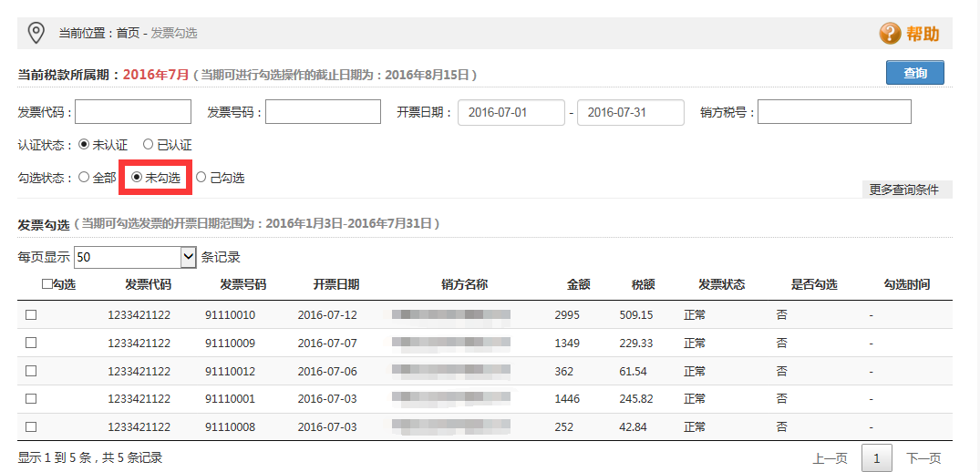Image resolution: width=980 pixels, height=472 pixels.
Task: Tick checkbox for invoice 91110010
Action: (31, 315)
